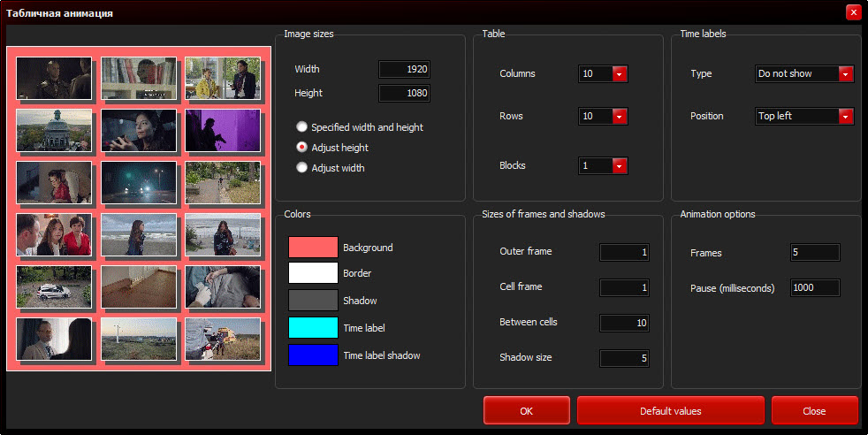Click the Outer frame size field
Image resolution: width=868 pixels, height=435 pixels.
[x=624, y=252]
